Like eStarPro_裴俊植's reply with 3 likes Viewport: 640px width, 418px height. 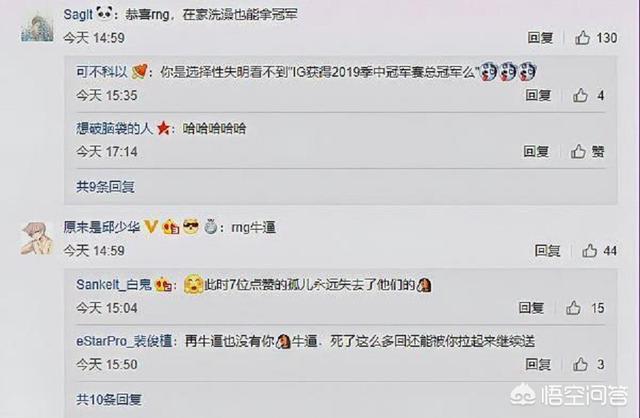[580, 365]
